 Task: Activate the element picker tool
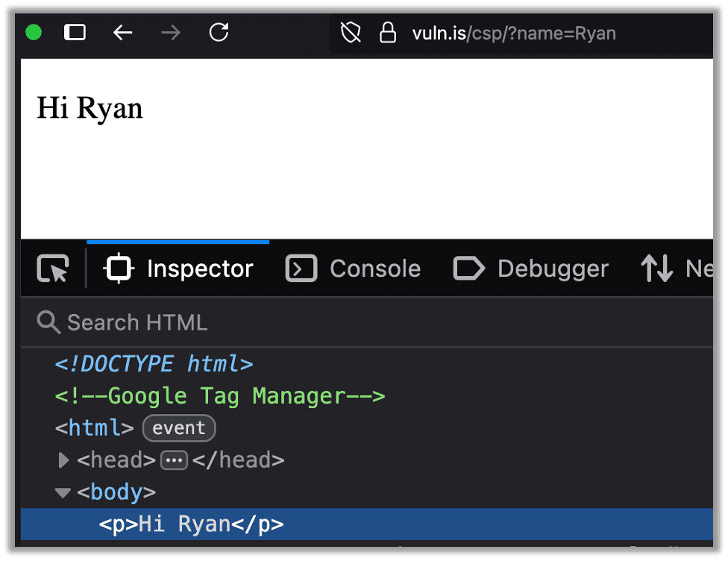tap(52, 268)
